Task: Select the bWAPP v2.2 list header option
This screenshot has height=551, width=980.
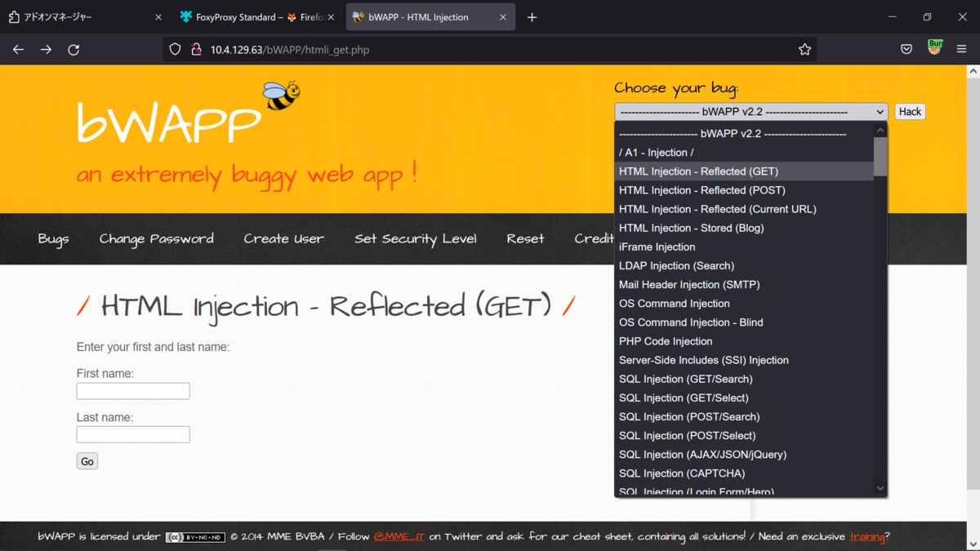Action: pos(744,134)
